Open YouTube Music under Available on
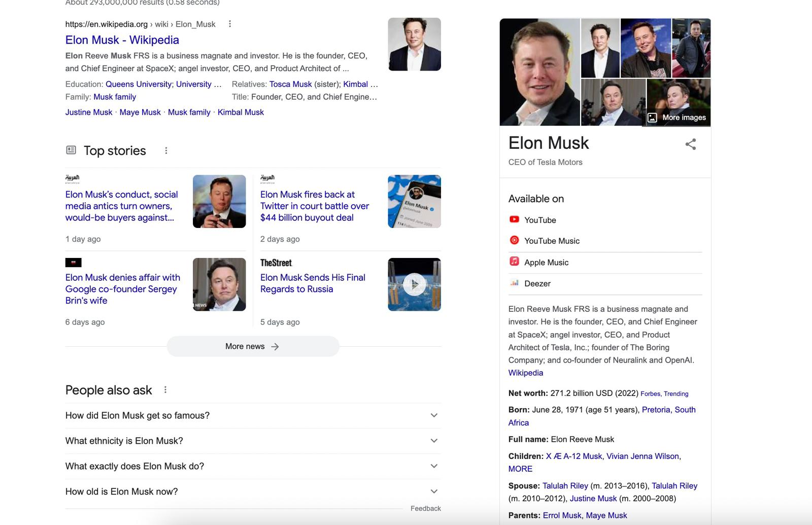 (x=552, y=241)
